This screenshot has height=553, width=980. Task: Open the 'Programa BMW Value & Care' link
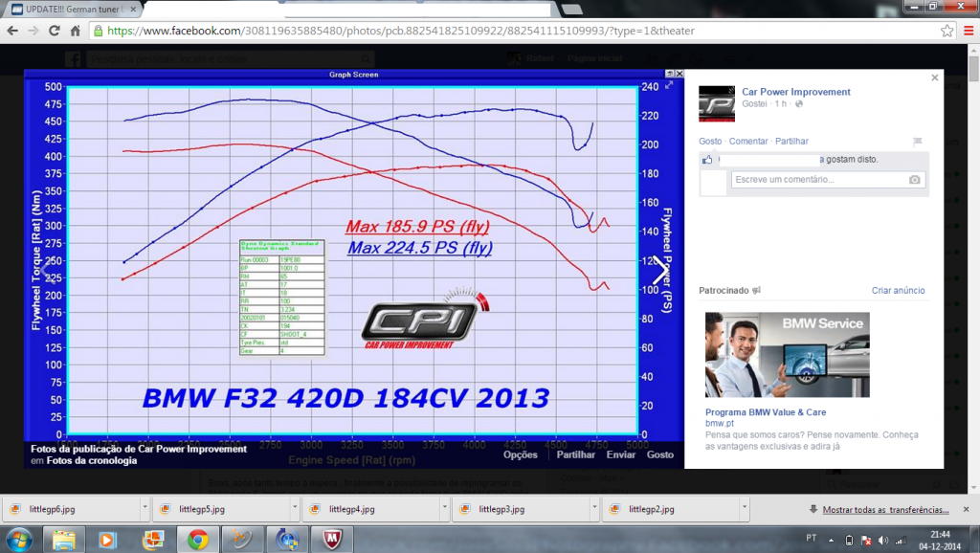click(766, 412)
